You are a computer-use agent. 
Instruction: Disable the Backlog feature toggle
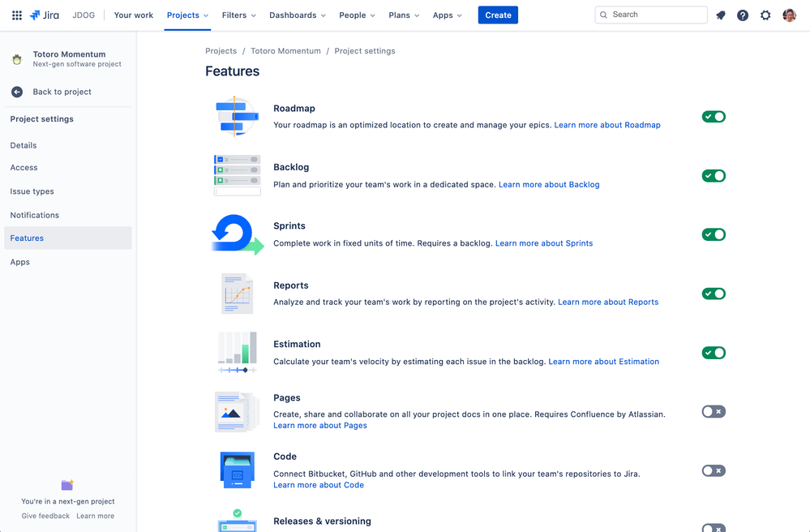point(714,176)
